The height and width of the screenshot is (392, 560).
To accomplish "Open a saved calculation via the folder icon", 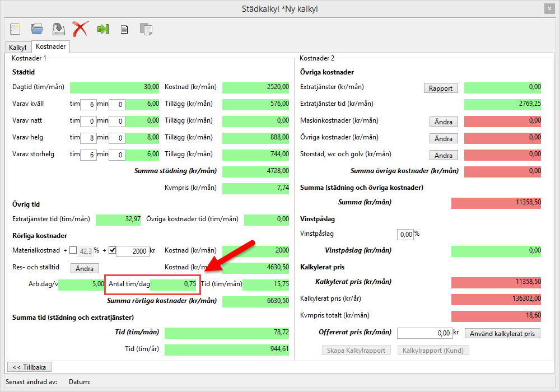I will tap(37, 29).
